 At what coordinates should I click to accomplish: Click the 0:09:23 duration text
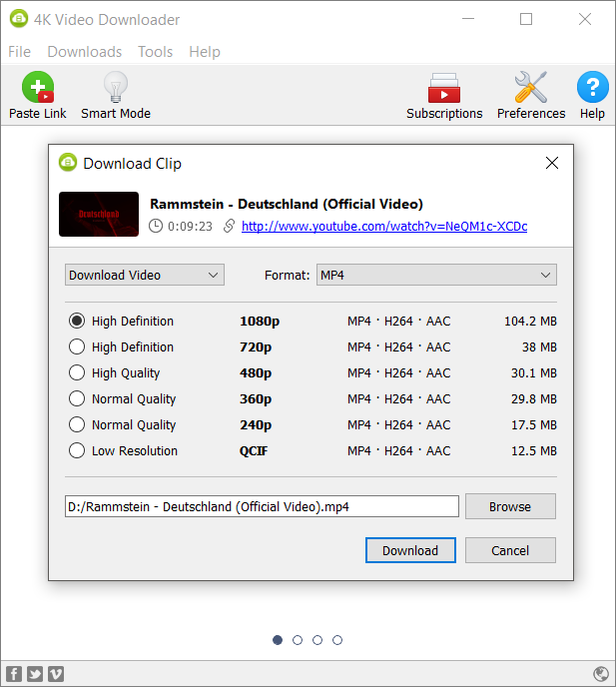(x=190, y=226)
